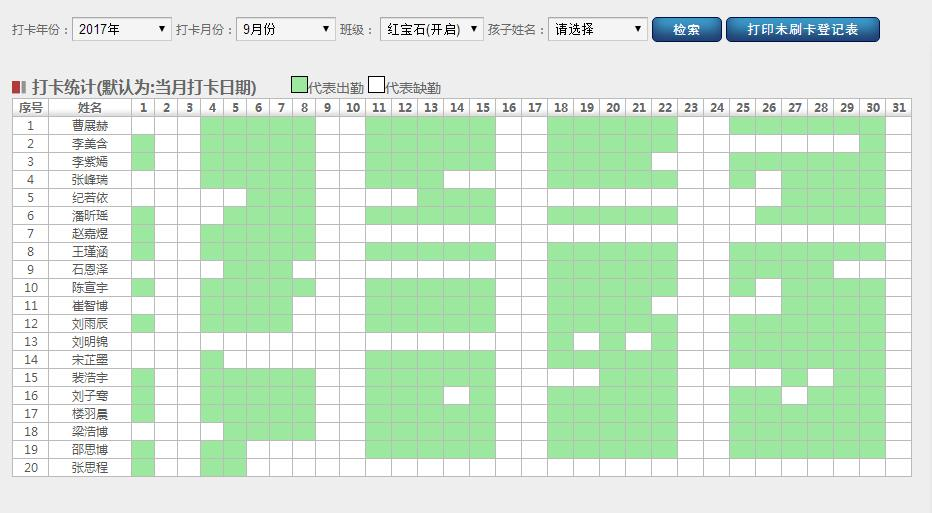Click the 打卡统计 section heading
Viewport: 932px width, 513px height.
click(x=144, y=87)
